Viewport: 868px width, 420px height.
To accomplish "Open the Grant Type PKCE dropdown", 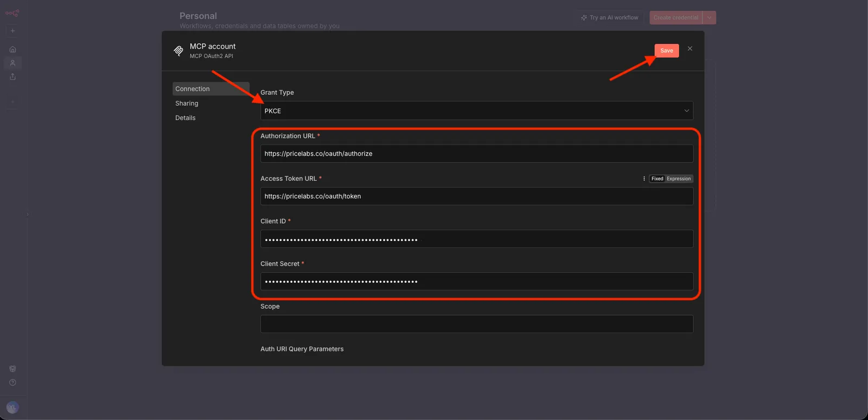I will pyautogui.click(x=477, y=111).
